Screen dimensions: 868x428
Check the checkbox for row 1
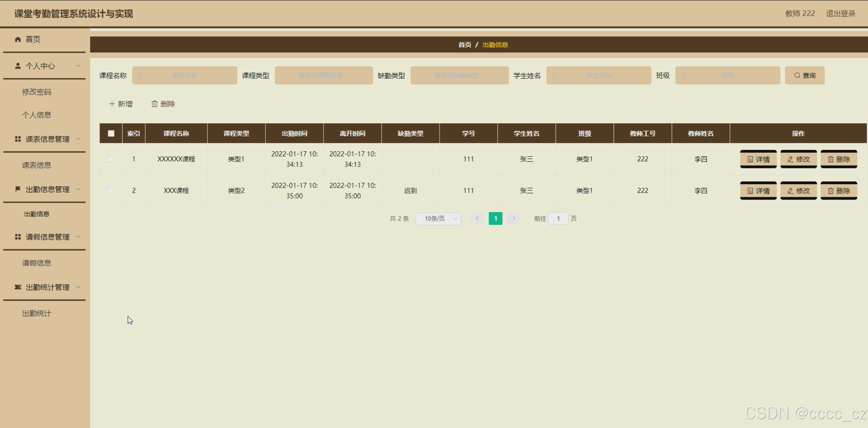click(x=110, y=159)
